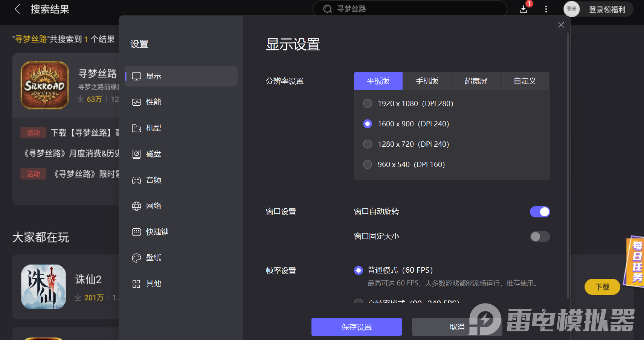Open 显示 settings section
This screenshot has height=340, width=644.
coord(181,76)
